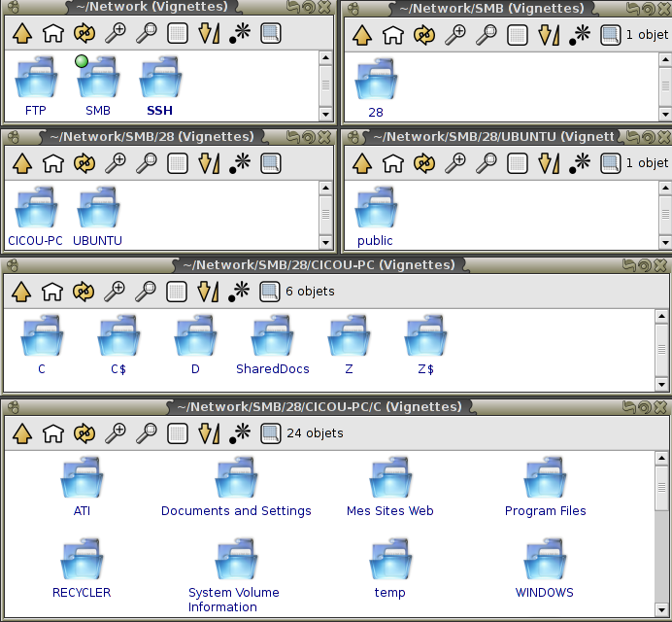This screenshot has height=622, width=672.
Task: Zoom out icons in UBUNTU window
Action: 487,163
